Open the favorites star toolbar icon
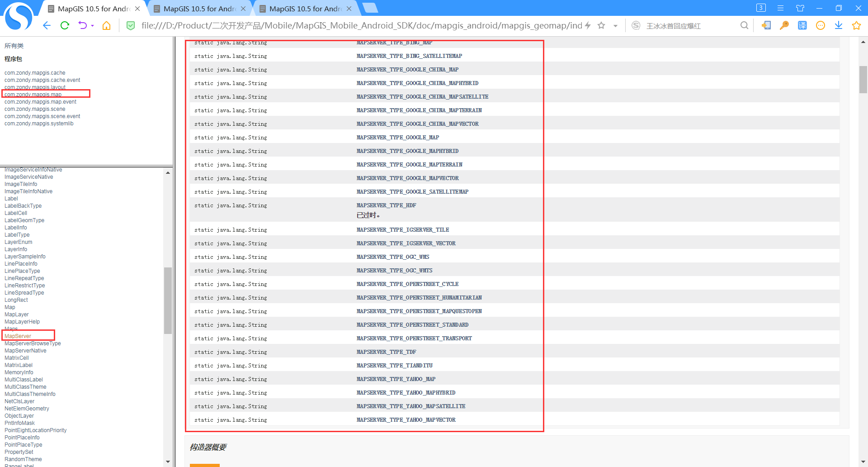 click(x=856, y=26)
